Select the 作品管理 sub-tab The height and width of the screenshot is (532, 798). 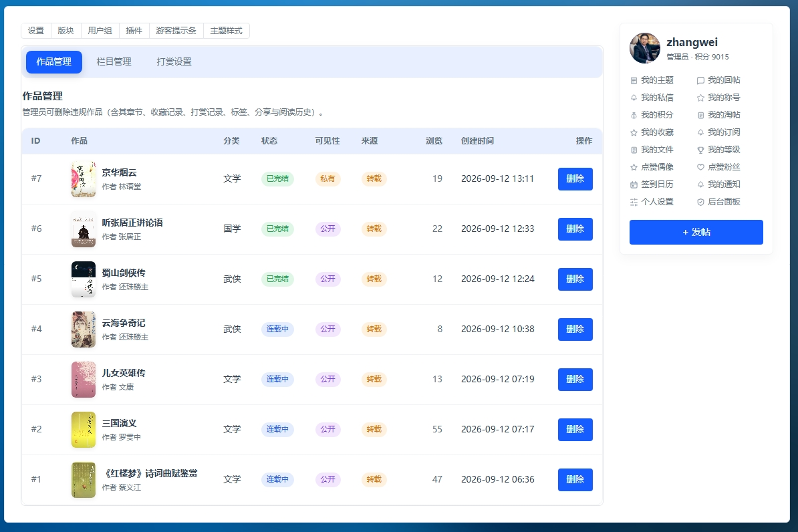click(x=54, y=62)
